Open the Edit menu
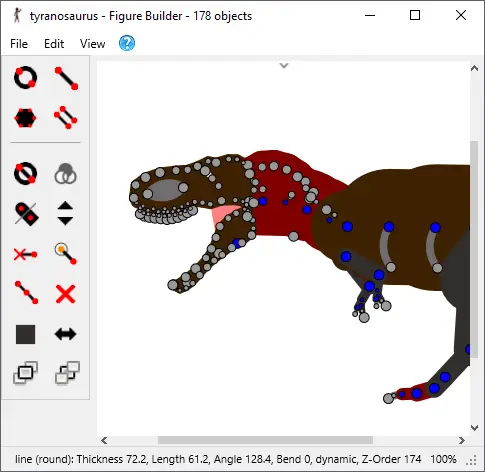 [54, 44]
